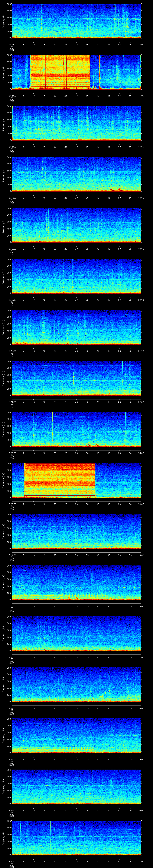This screenshot has width=153, height=868.
Task: Click the 2:30:00 start time label
Action: [x=12, y=861]
